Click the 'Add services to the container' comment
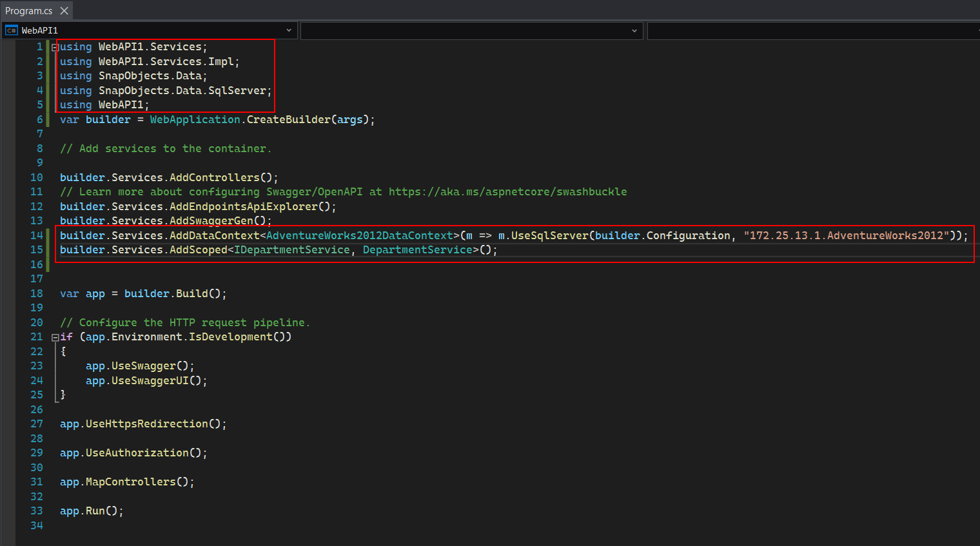This screenshot has height=546, width=980. coord(166,148)
